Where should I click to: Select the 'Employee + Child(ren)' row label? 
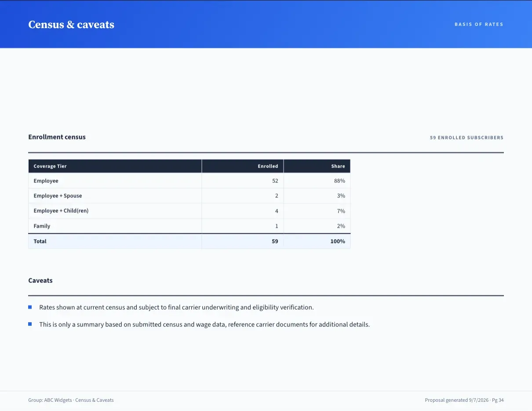[61, 211]
